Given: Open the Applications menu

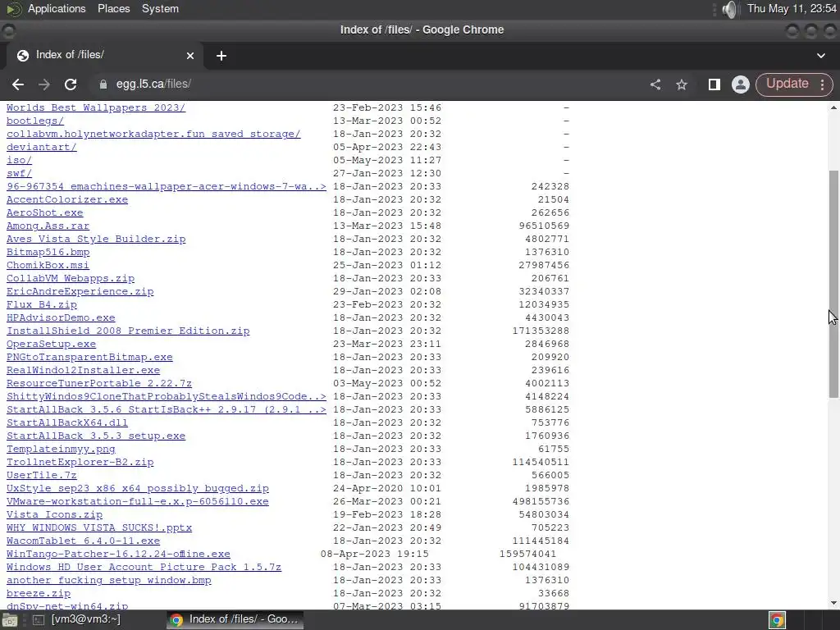Looking at the screenshot, I should [57, 8].
